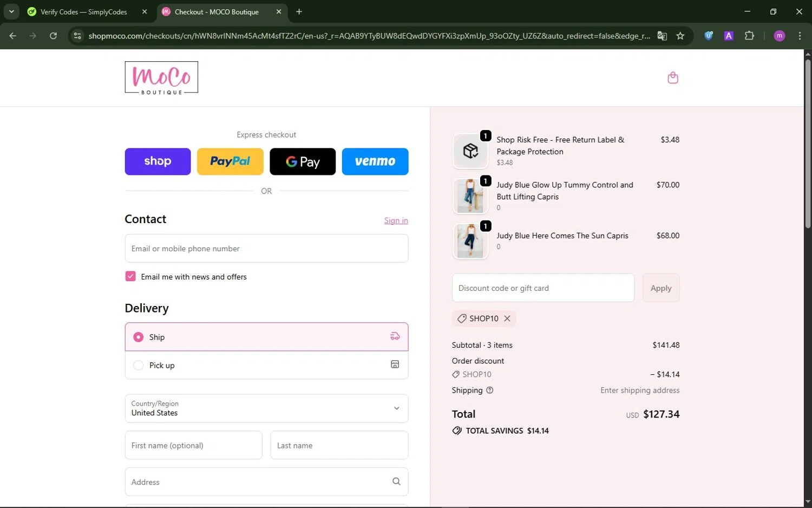The height and width of the screenshot is (508, 812).
Task: View site information icon in address bar
Action: [x=77, y=36]
